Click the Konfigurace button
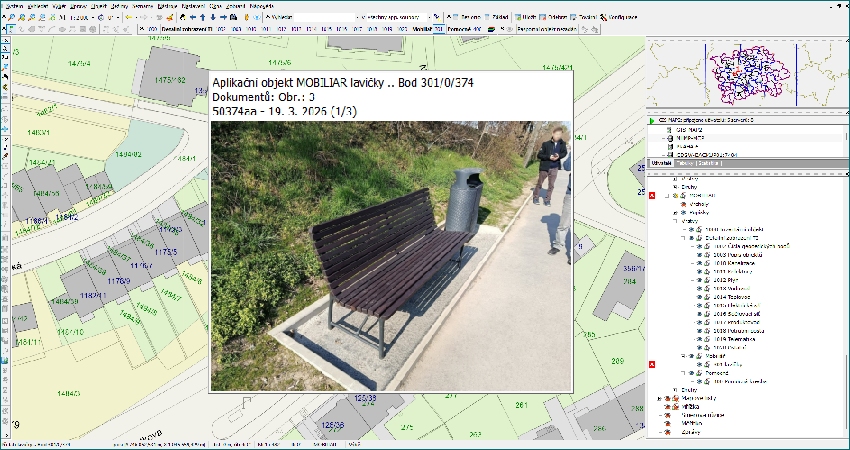Screen dimensions: 850x450 point(620,17)
